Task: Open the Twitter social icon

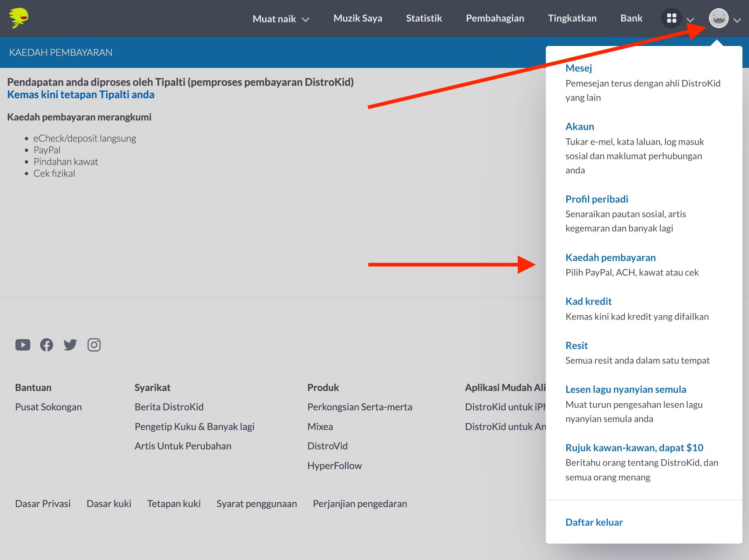Action: [70, 345]
